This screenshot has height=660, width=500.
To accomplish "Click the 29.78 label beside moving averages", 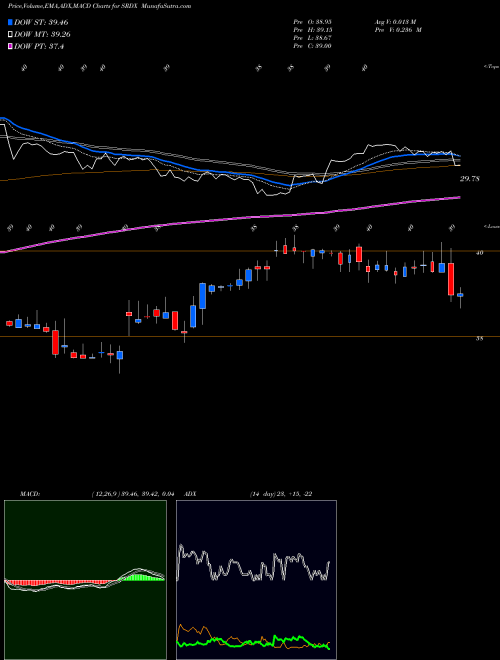I will coord(470,179).
